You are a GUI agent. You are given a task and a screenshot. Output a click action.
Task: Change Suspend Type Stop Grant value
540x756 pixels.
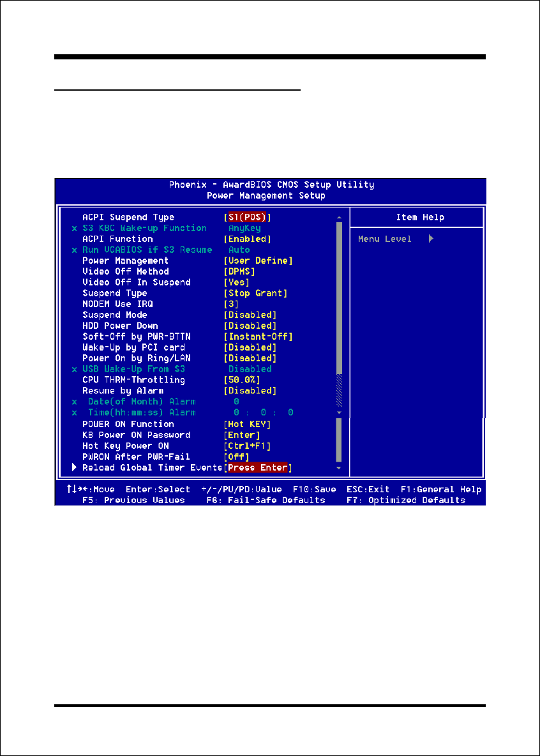coord(255,293)
